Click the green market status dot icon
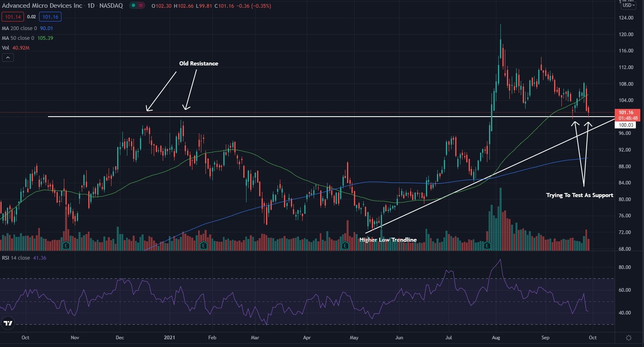 (133, 6)
